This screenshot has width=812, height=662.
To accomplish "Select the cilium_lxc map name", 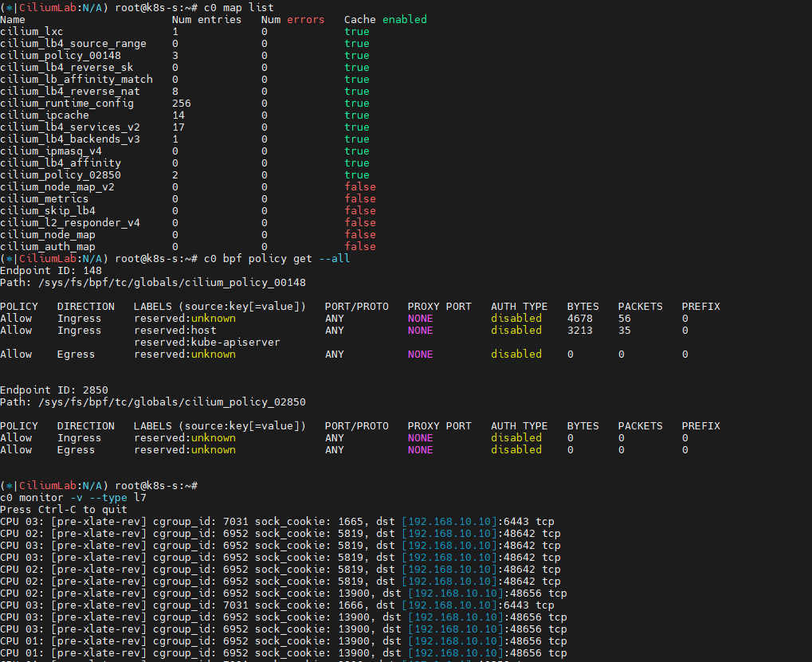I will pos(31,31).
